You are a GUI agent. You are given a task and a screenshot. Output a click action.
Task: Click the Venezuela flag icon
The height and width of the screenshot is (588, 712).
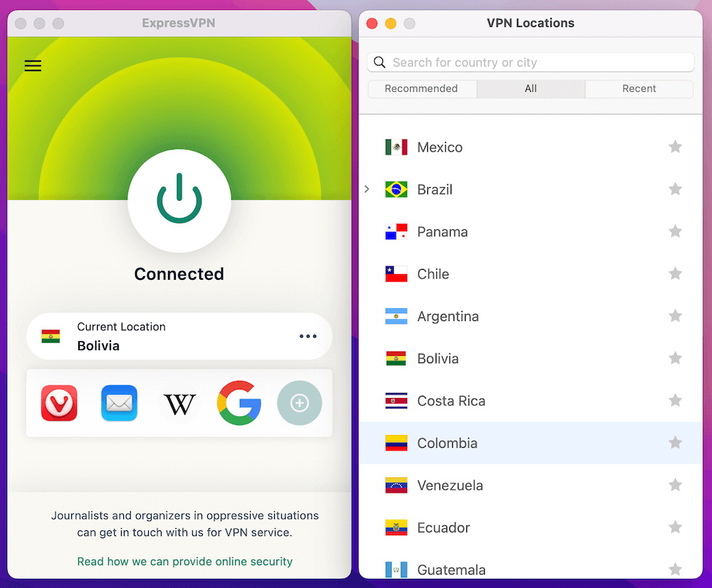(397, 485)
